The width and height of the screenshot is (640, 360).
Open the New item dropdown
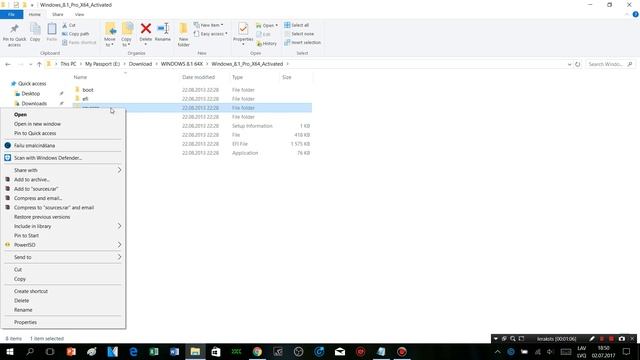pyautogui.click(x=209, y=25)
